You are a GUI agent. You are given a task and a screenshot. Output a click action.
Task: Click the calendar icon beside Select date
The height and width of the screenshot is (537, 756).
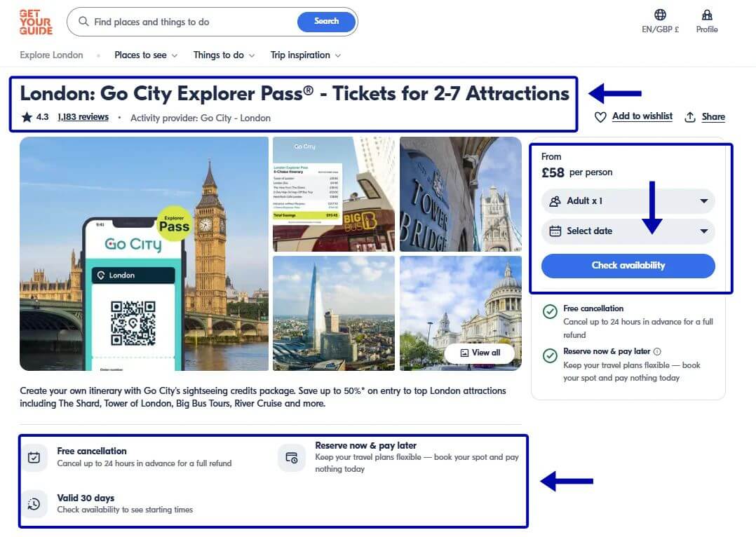[x=555, y=231]
